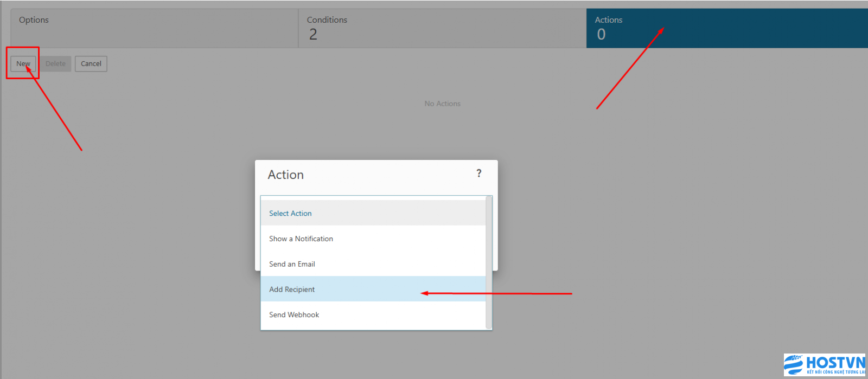Click the Conditions count number 2

(x=313, y=35)
